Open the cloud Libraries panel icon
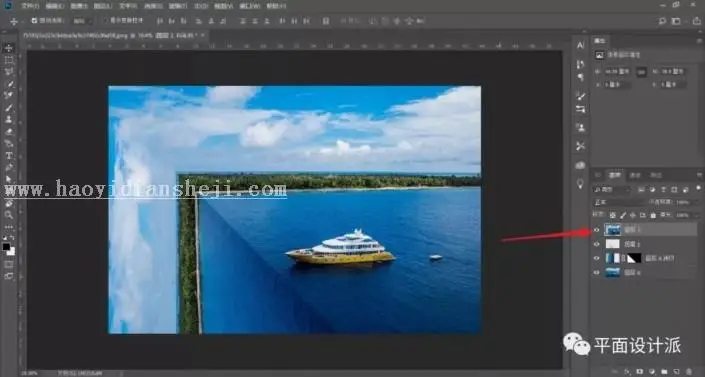The width and height of the screenshot is (705, 377). [580, 165]
